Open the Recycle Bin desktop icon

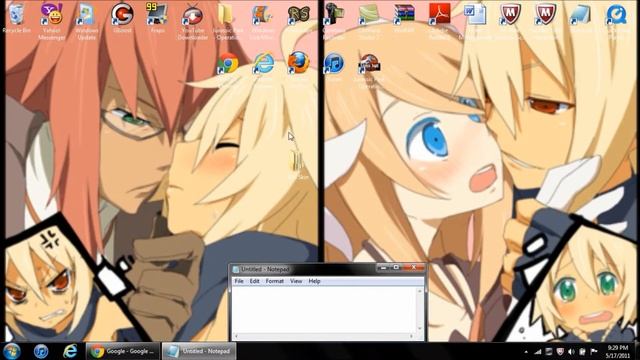point(16,18)
